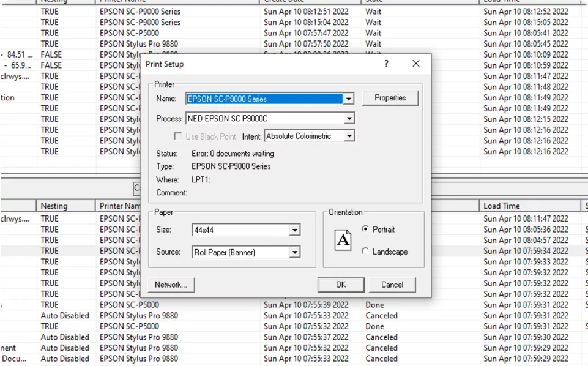Close the Print Setup dialog
Viewport: 588px width, 366px height.
tap(416, 64)
